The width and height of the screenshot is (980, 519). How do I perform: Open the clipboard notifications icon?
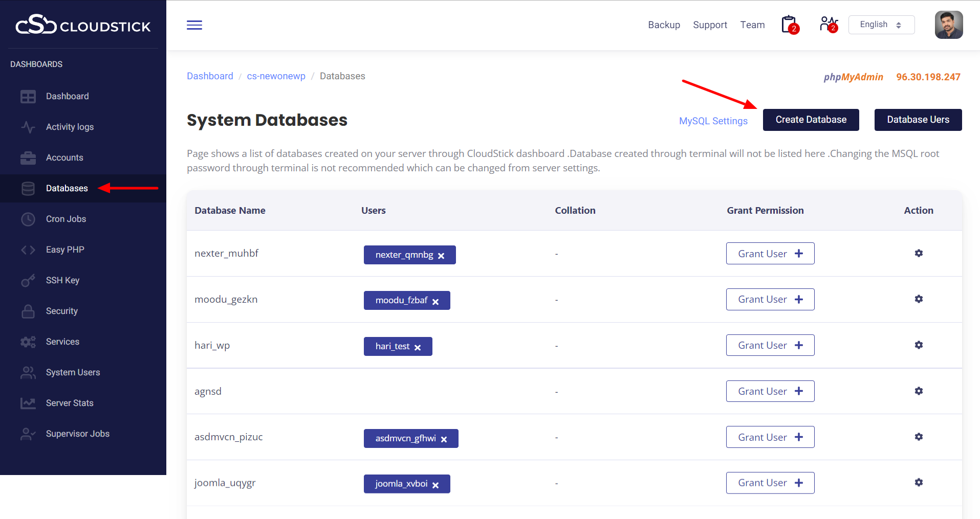click(x=789, y=25)
